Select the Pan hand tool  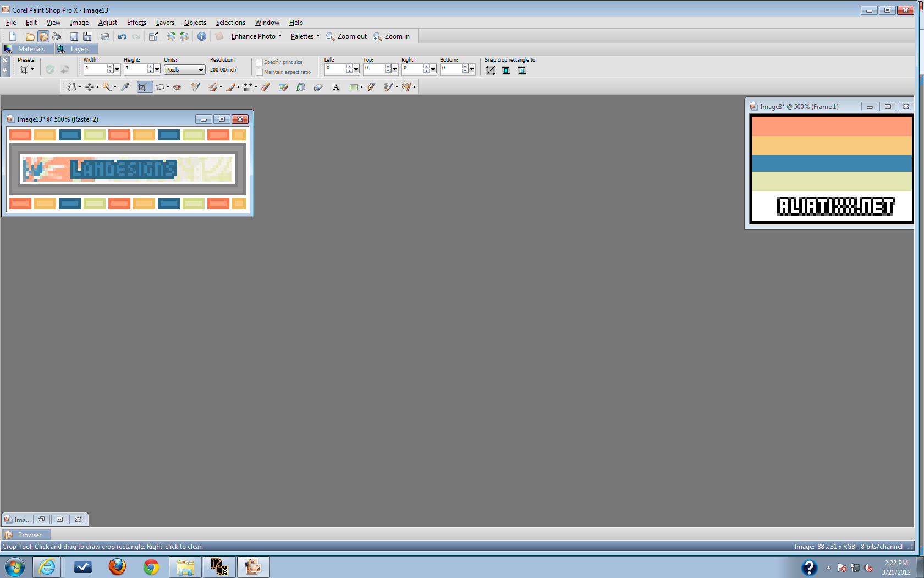[71, 87]
